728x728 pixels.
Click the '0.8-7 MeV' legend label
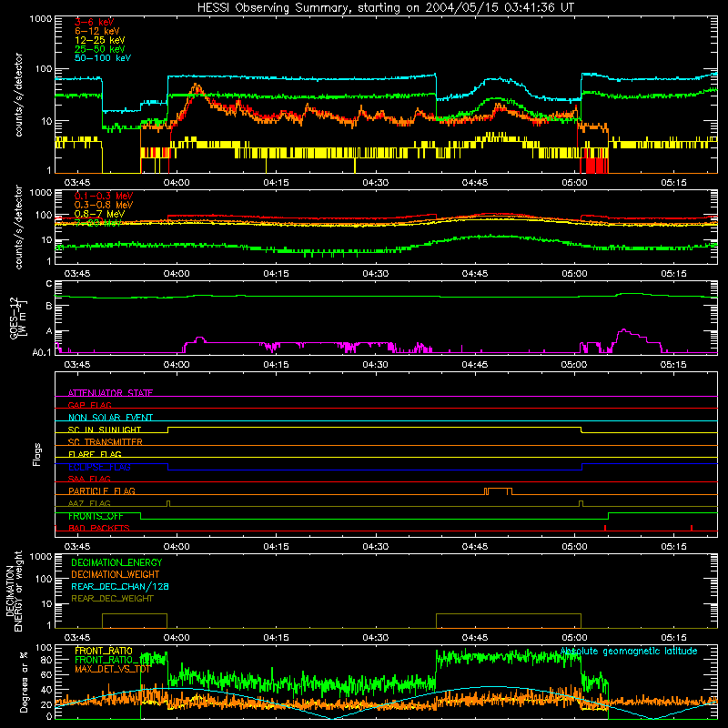pos(99,214)
